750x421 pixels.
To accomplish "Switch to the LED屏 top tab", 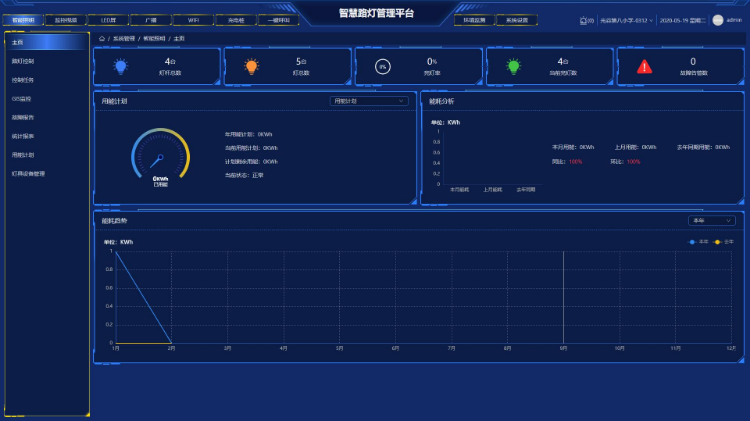I will pos(107,19).
